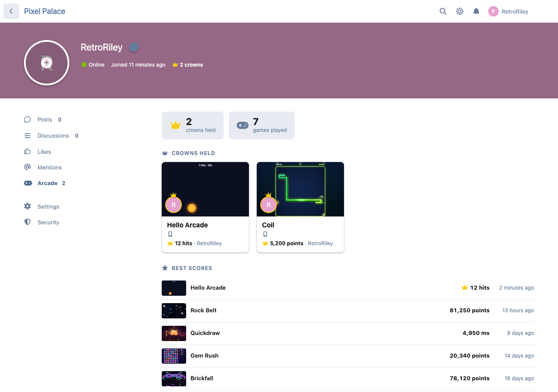The height and width of the screenshot is (392, 558).
Task: Click the mobile device icon under Coil
Action: [x=265, y=234]
